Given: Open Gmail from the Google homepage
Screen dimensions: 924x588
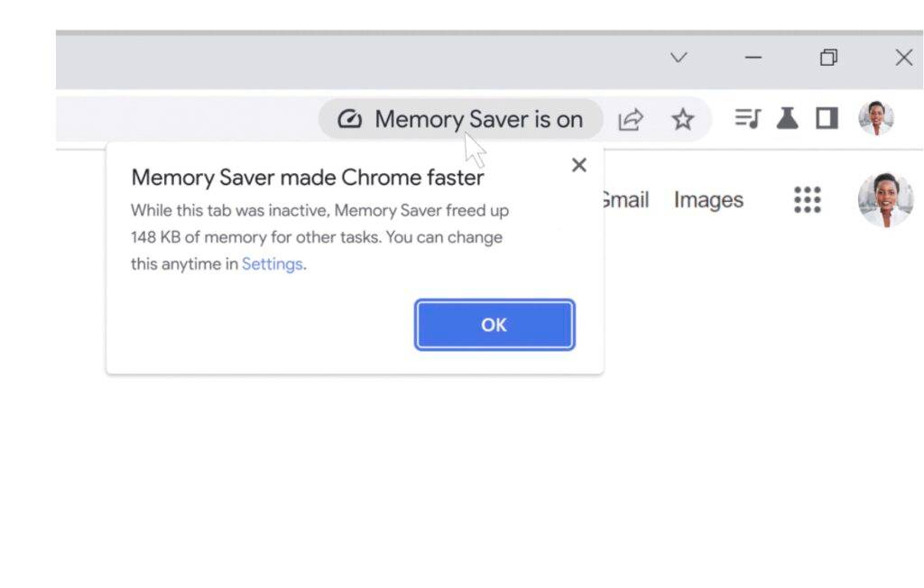Looking at the screenshot, I should [x=627, y=200].
